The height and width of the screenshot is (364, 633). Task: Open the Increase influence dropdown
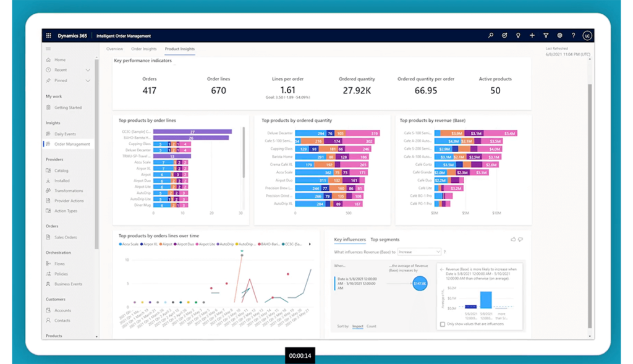pyautogui.click(x=418, y=252)
